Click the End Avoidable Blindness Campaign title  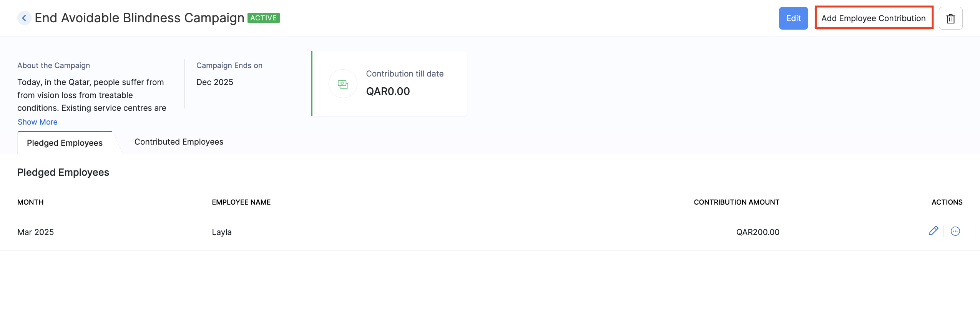coord(140,18)
